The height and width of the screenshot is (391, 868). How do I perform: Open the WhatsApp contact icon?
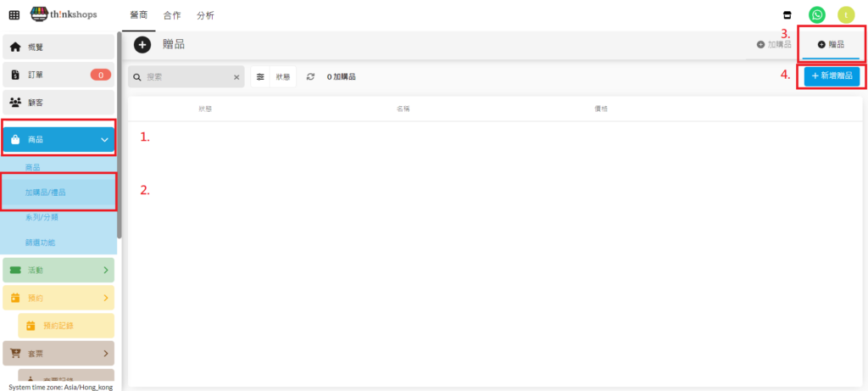coord(816,15)
